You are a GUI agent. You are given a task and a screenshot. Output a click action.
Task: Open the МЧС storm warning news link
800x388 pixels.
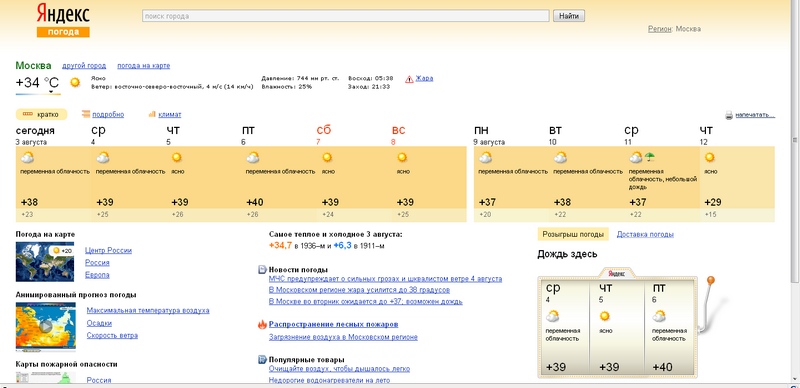pyautogui.click(x=385, y=279)
